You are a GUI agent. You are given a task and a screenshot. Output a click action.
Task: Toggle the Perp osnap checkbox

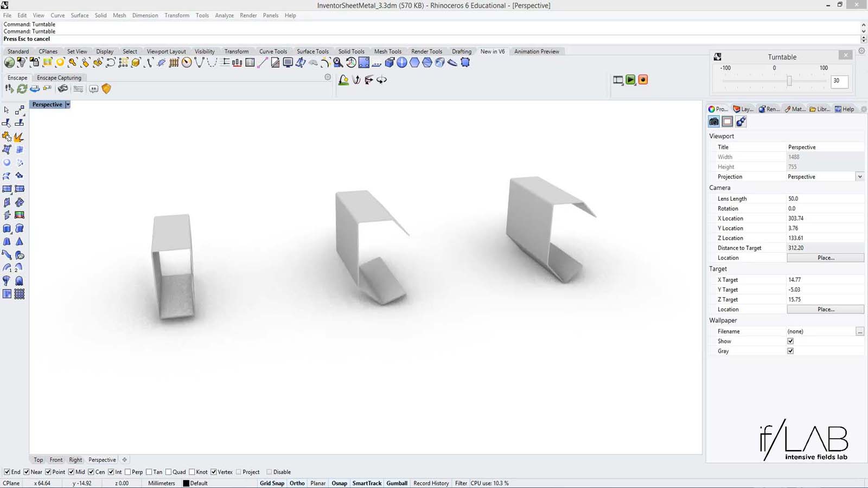coord(128,472)
